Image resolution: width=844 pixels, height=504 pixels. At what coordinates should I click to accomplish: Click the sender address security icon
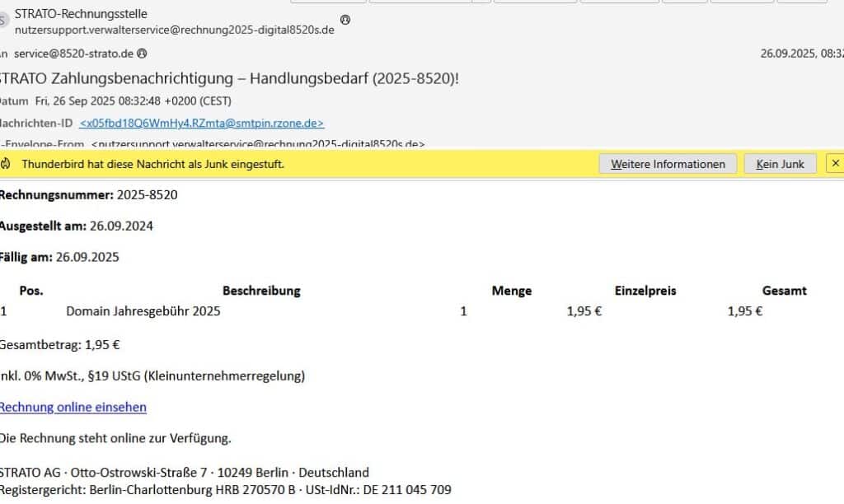point(345,20)
